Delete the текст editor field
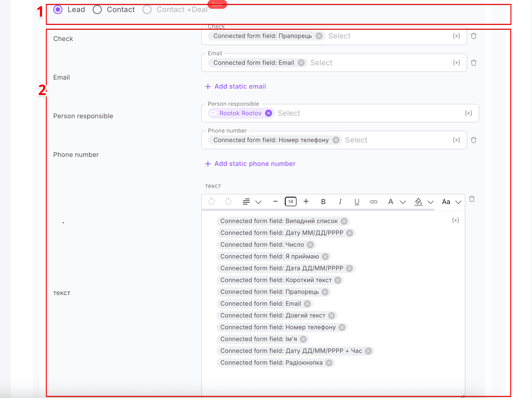The height and width of the screenshot is (398, 532). [x=472, y=199]
